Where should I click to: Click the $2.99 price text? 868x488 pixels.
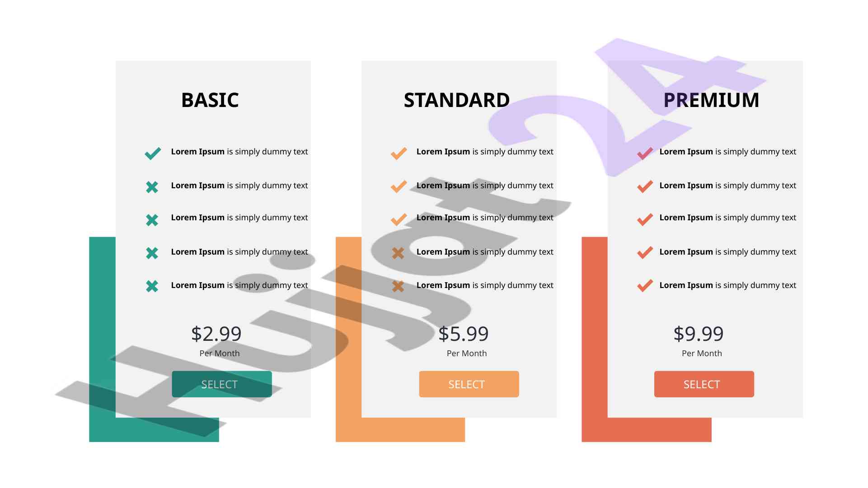pyautogui.click(x=216, y=334)
